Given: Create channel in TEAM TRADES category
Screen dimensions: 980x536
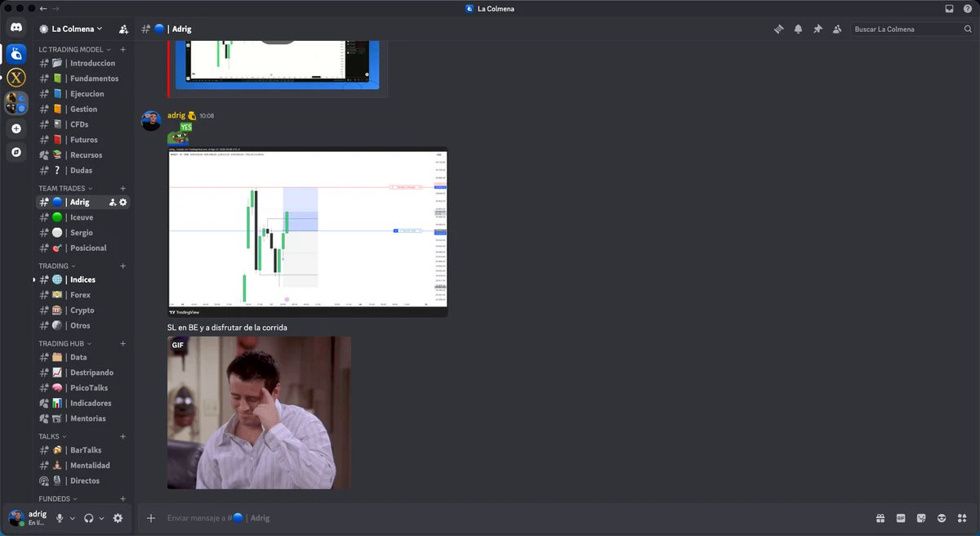Looking at the screenshot, I should 123,188.
